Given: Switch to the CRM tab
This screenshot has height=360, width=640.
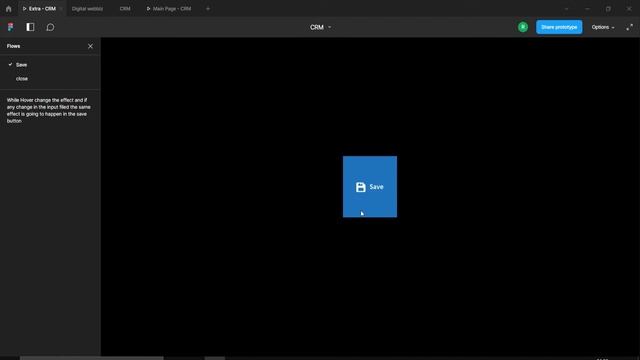Looking at the screenshot, I should (x=125, y=9).
